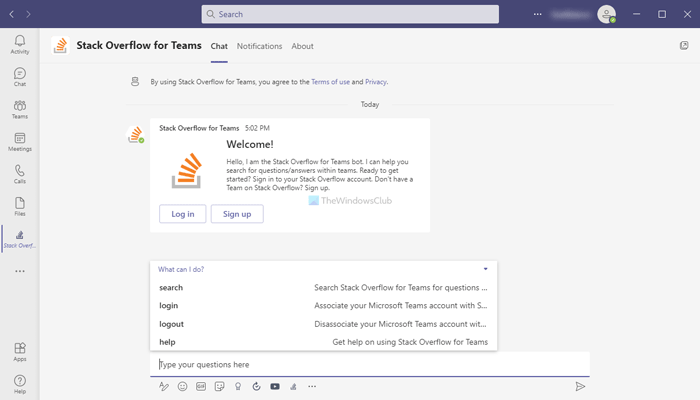Open Files in the sidebar
Screen dimensions: 700x400
[x=20, y=207]
